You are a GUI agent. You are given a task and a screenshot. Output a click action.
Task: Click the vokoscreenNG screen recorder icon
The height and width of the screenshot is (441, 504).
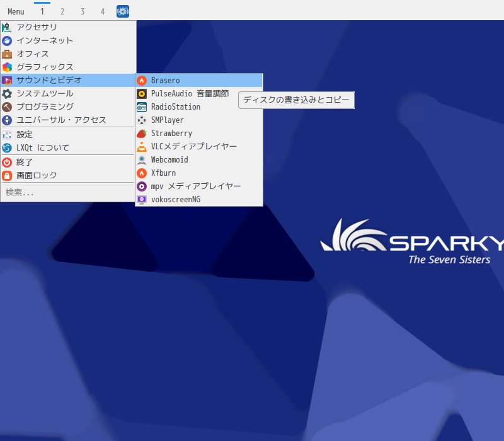142,200
